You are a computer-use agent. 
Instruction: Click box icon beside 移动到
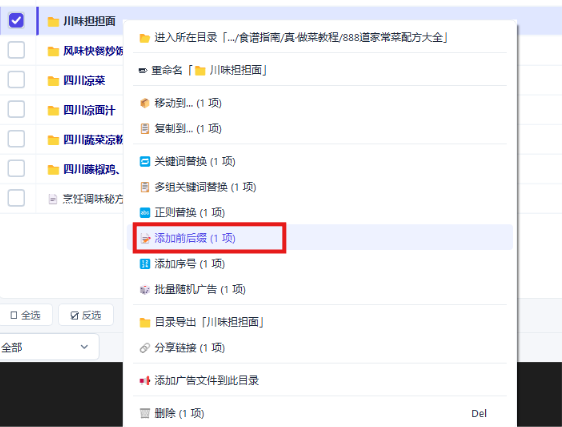pos(144,103)
